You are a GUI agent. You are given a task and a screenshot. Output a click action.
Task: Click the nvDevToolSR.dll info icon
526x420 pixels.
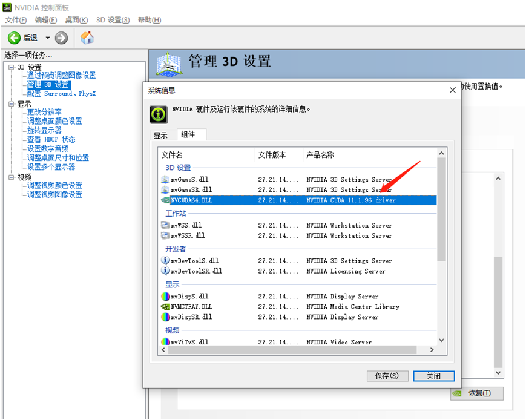[x=165, y=271]
